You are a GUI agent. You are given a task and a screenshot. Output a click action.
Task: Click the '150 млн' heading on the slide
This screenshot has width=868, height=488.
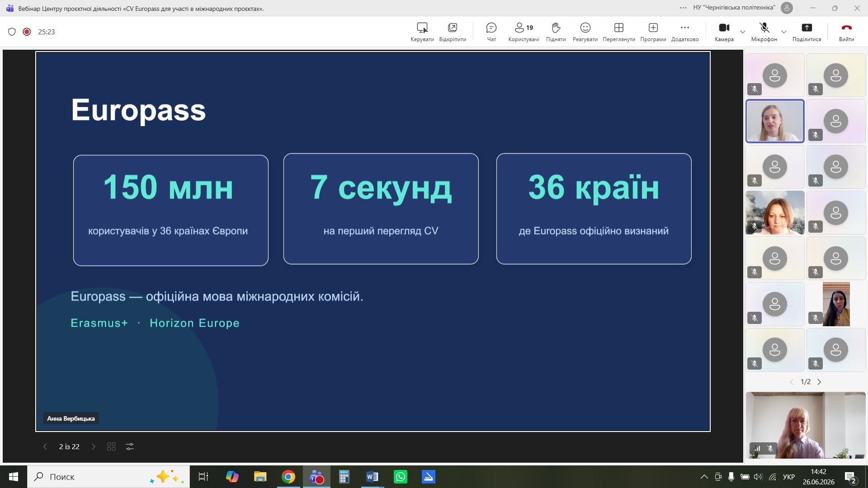point(168,187)
